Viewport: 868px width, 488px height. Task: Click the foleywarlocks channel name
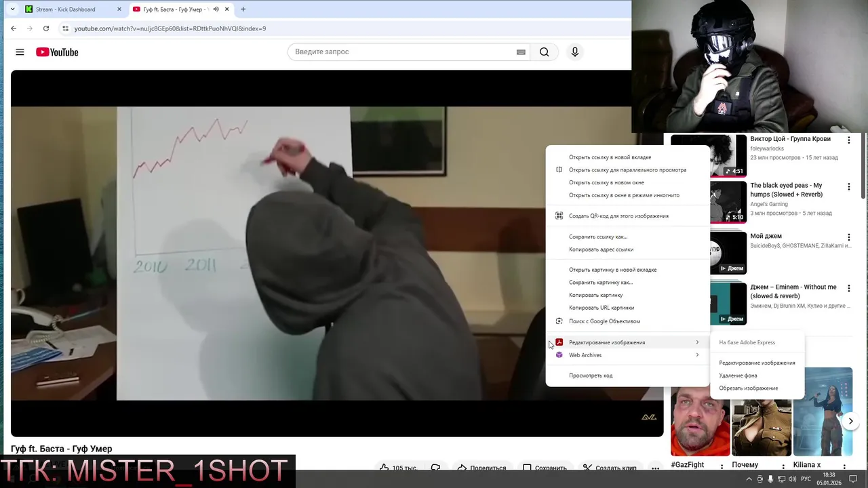(767, 148)
